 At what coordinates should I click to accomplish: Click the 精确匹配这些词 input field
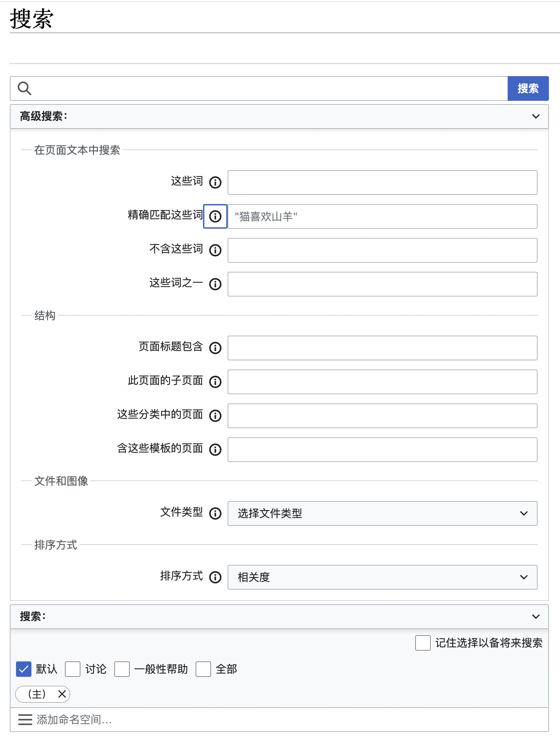click(382, 216)
